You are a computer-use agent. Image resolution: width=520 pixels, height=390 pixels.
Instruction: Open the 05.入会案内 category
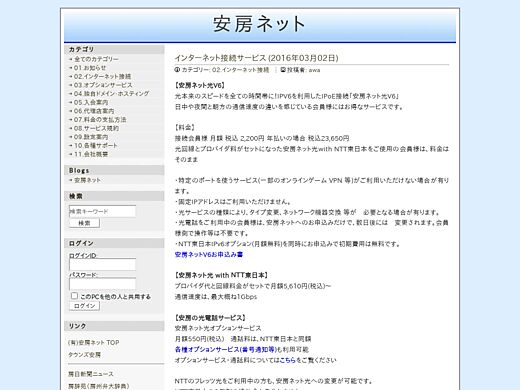tap(91, 102)
